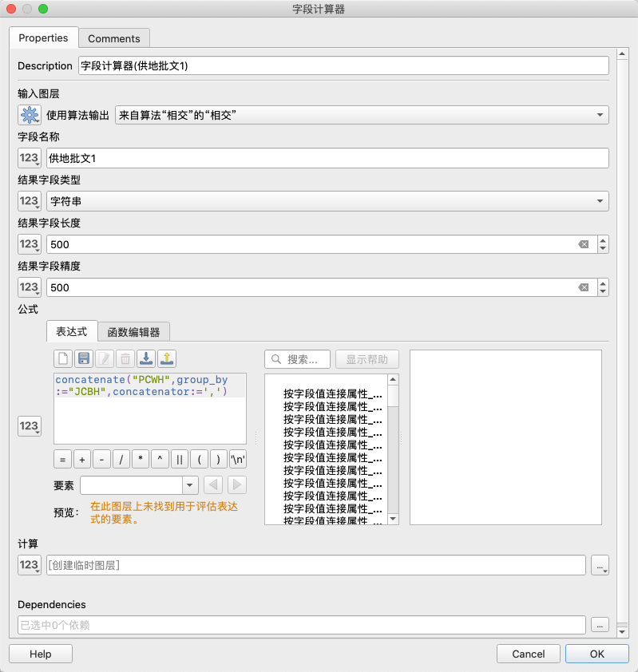The width and height of the screenshot is (638, 672).
Task: Insert the minus operator
Action: (101, 460)
